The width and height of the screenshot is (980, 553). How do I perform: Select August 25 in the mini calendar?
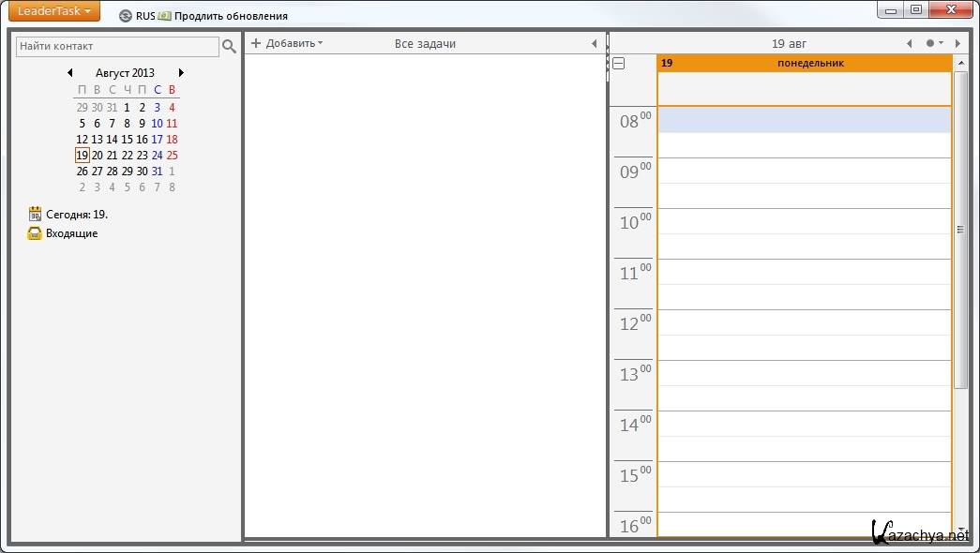click(x=172, y=156)
